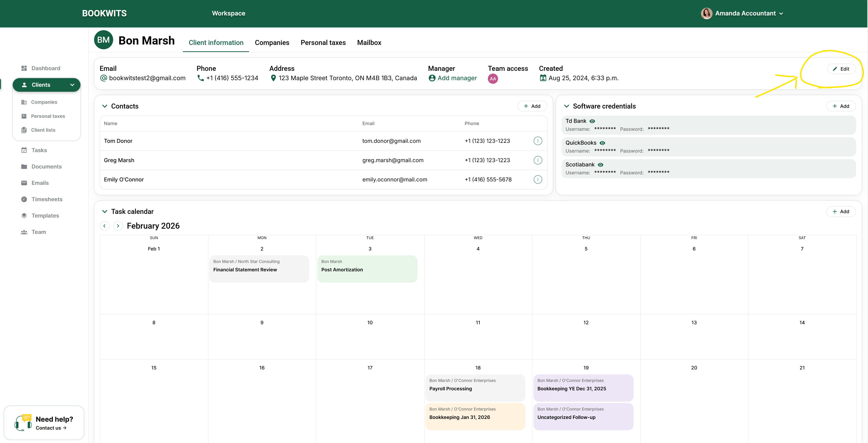The height and width of the screenshot is (443, 868).
Task: Reveal the Scotiabank credentials
Action: [x=600, y=165]
